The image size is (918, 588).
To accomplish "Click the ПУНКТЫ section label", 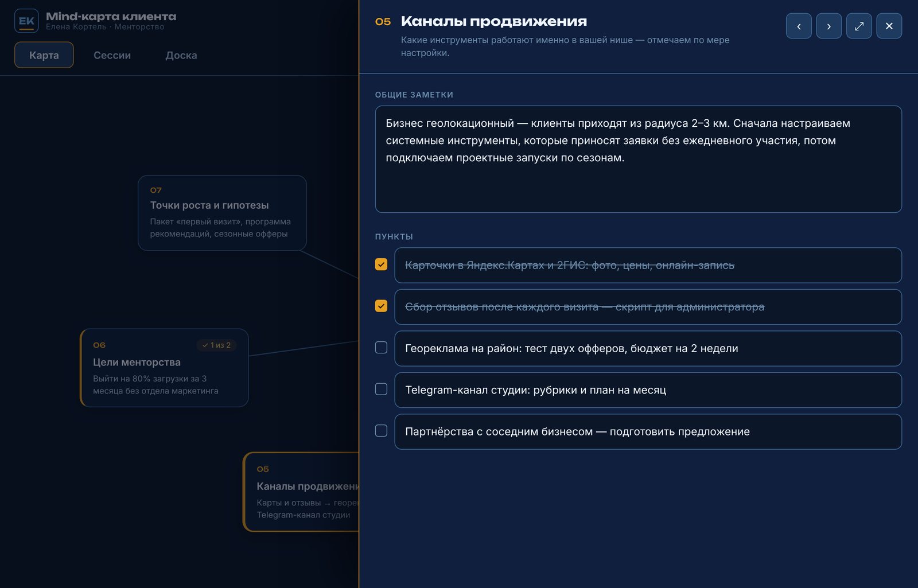I will 394,236.
